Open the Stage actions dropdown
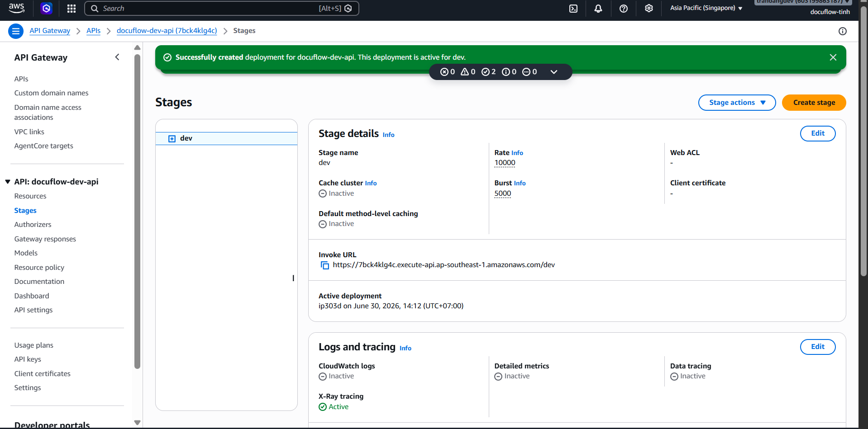This screenshot has width=868, height=429. point(737,103)
